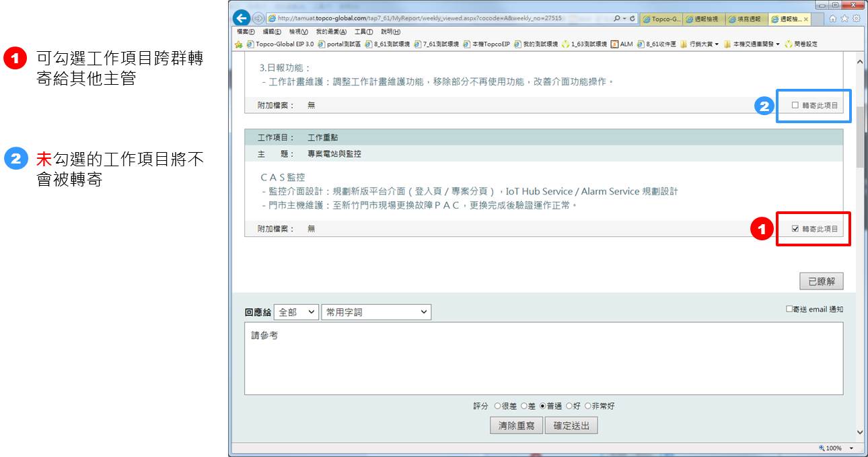Click the favorites star icon

point(846,19)
